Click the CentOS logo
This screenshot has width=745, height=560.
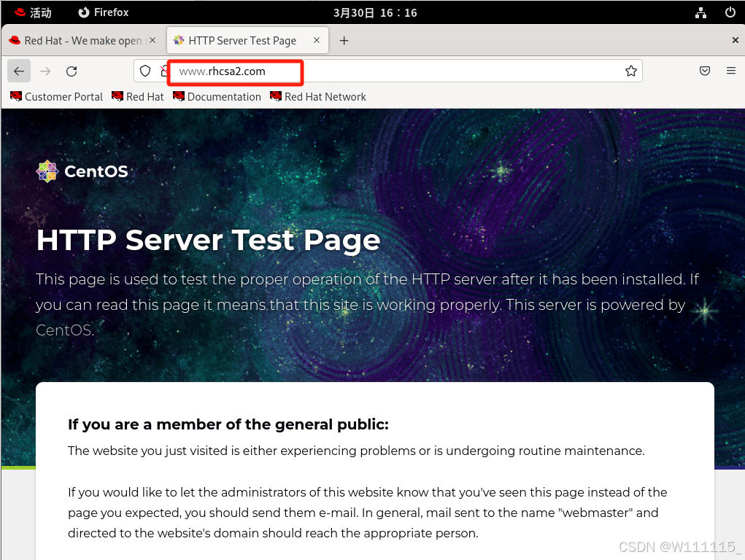click(x=82, y=171)
